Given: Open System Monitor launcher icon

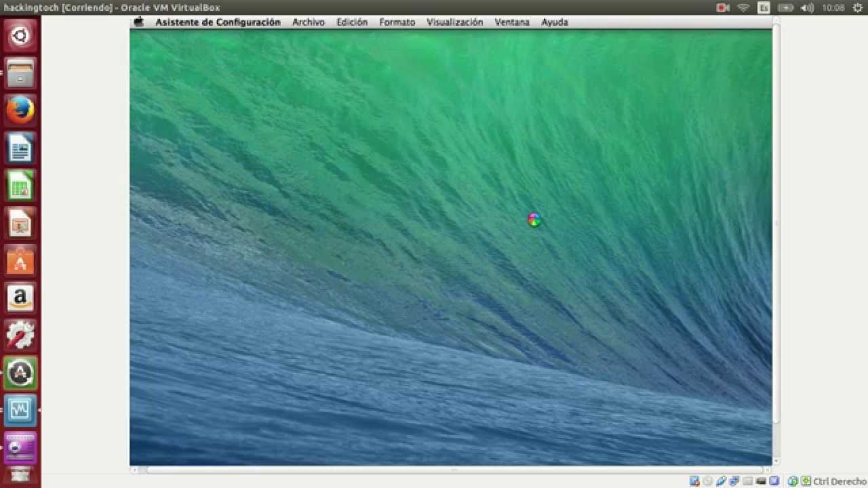Looking at the screenshot, I should click(x=20, y=410).
